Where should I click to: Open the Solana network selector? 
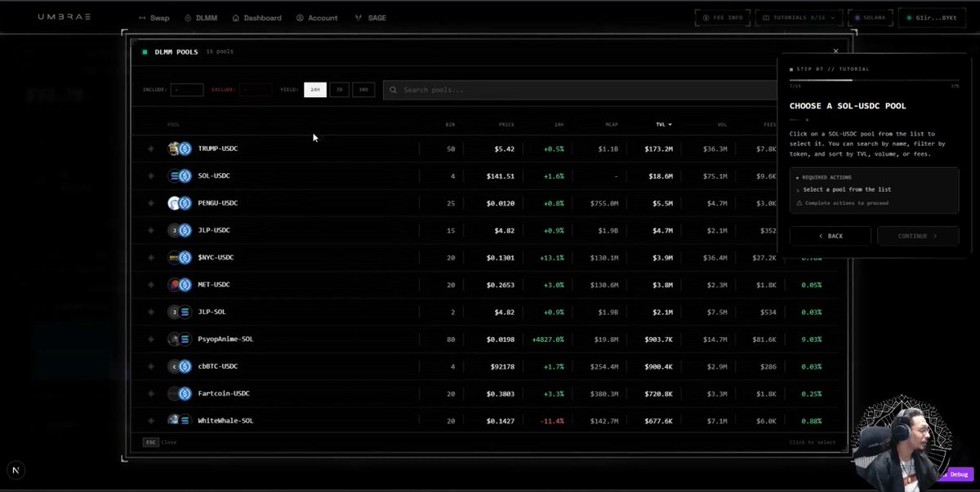[x=871, y=17]
